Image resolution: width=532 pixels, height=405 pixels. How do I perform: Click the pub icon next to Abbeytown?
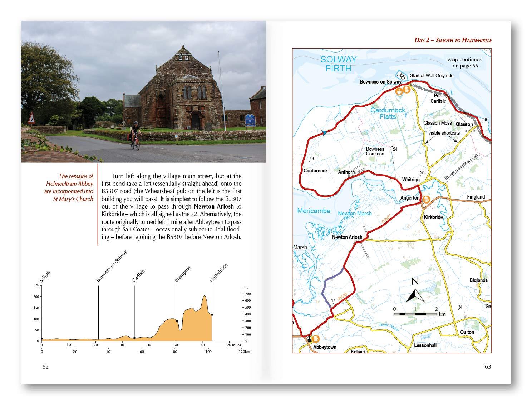316,339
